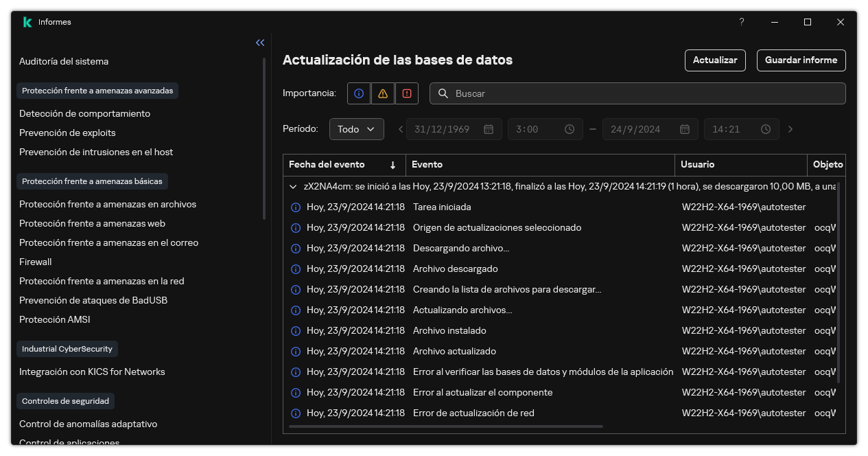
Task: Click the info icon beside Error de actualización de red
Action: [295, 413]
